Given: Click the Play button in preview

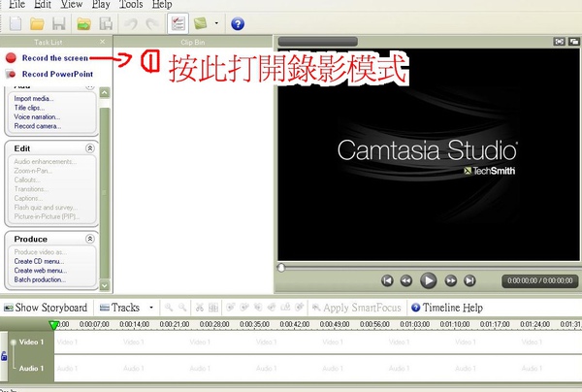Looking at the screenshot, I should coord(428,280).
